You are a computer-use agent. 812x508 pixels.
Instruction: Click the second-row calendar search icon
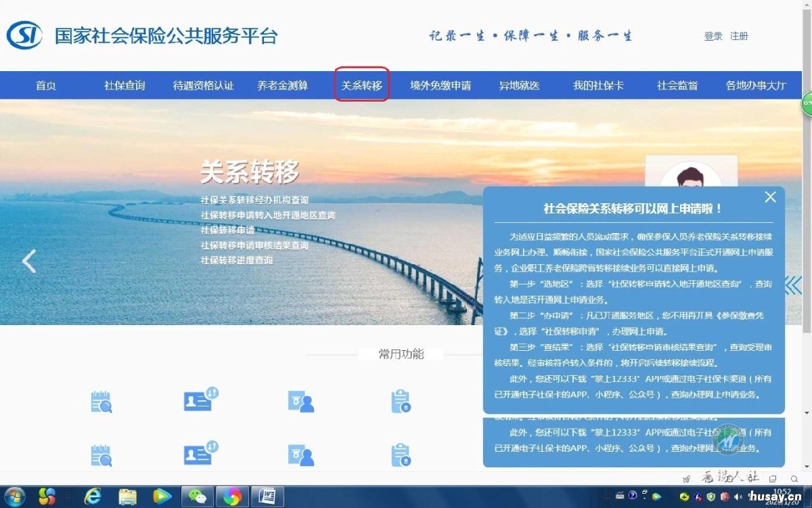tap(100, 455)
